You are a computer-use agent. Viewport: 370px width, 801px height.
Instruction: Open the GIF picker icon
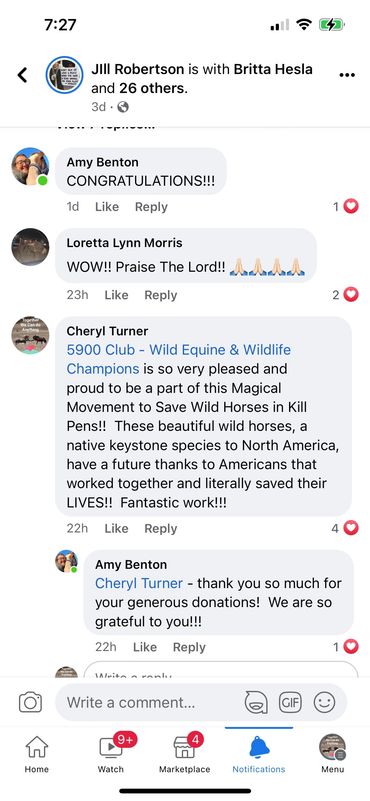click(290, 702)
